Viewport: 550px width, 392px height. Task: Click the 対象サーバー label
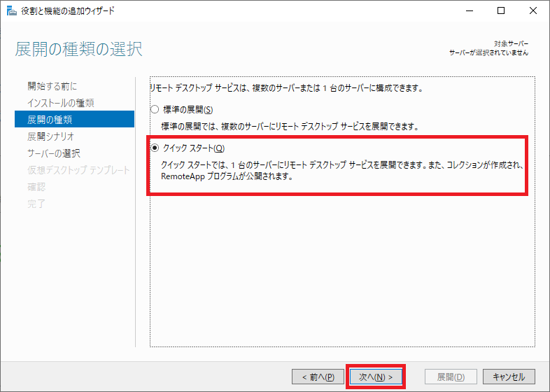tap(511, 44)
